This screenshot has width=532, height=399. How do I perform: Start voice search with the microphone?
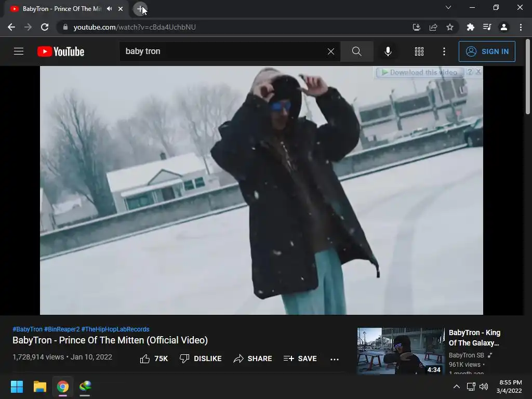388,51
